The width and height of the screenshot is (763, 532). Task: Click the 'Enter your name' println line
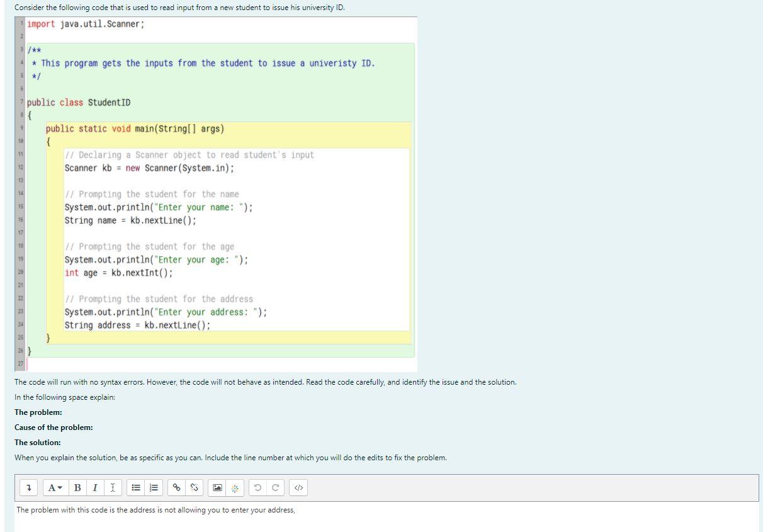(x=159, y=208)
